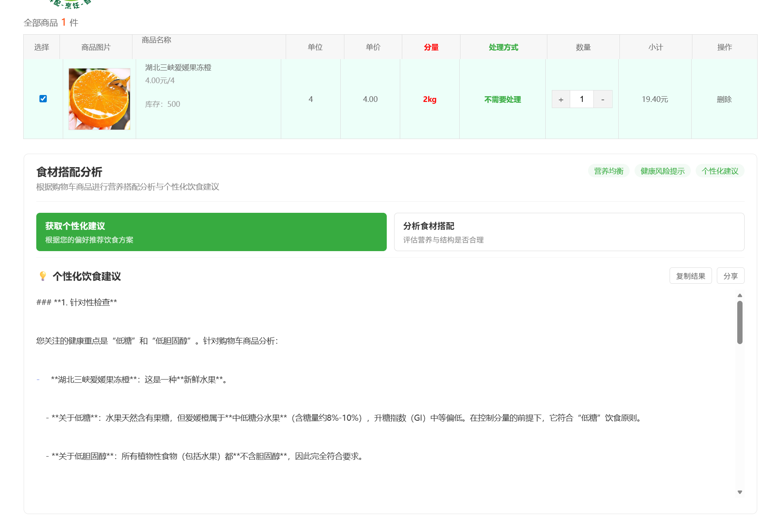Viewport: 767px width, 532px height.
Task: Open the 不需要处理 processing method option
Action: click(502, 99)
